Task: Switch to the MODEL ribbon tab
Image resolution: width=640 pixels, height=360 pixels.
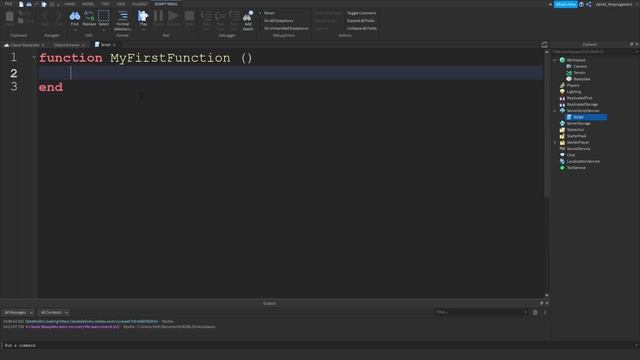Action: point(88,4)
